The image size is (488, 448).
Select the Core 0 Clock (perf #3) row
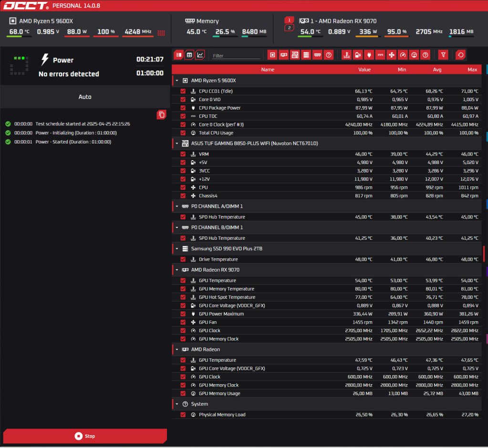(326, 125)
